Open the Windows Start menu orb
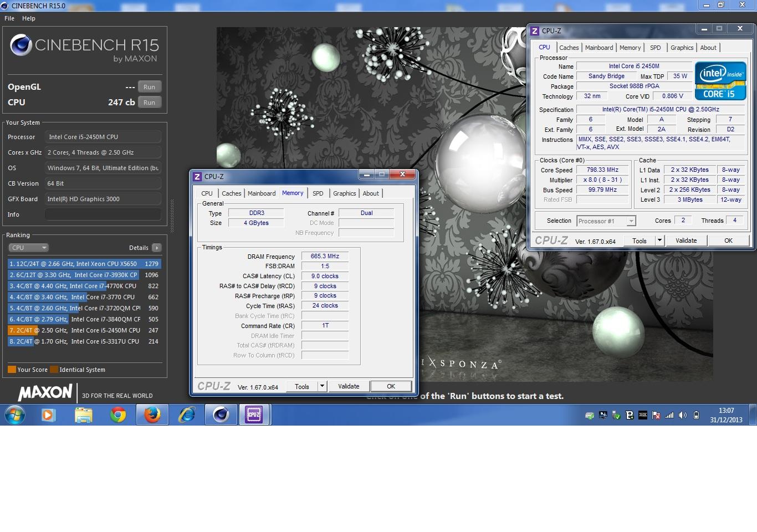 [x=15, y=415]
